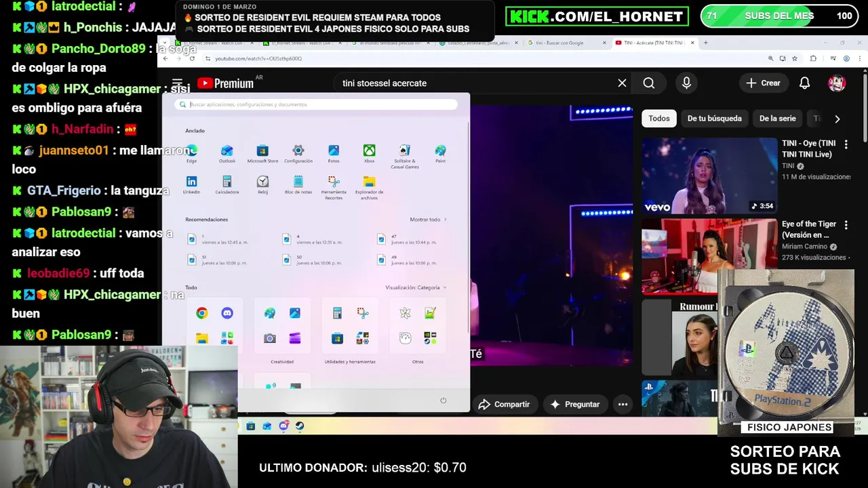Screen dimensions: 868x488
Task: Open more actions menu below video
Action: [623, 405]
